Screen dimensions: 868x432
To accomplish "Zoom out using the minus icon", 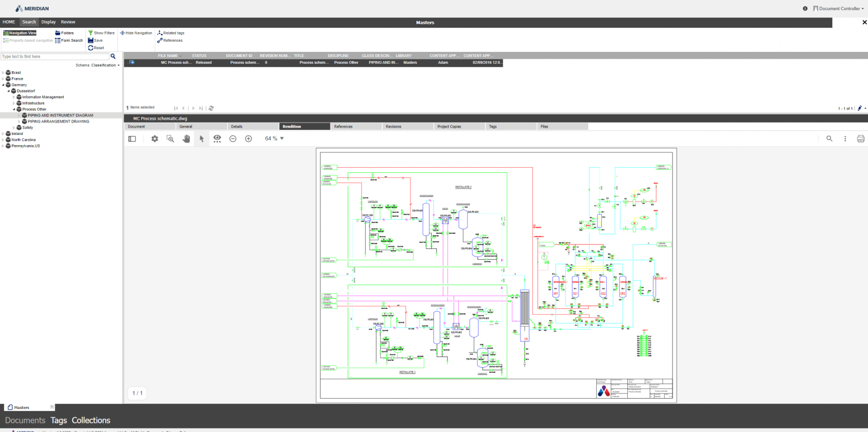I will coord(233,138).
